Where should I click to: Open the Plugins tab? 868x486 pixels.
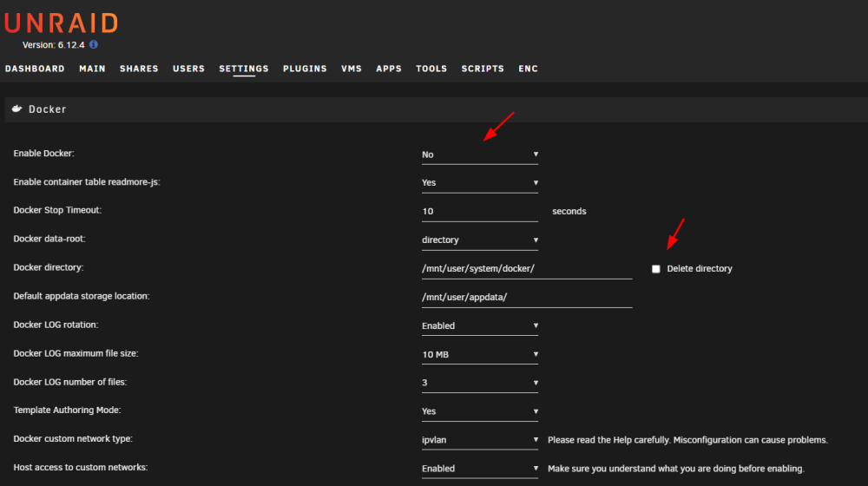tap(305, 69)
